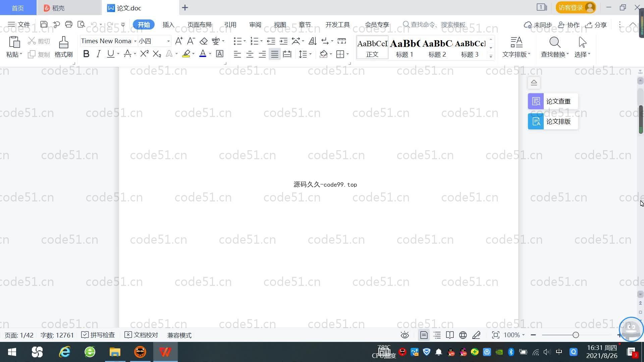Screen dimensions: 644x362
Task: Decrease paragraph indent
Action: (x=271, y=41)
